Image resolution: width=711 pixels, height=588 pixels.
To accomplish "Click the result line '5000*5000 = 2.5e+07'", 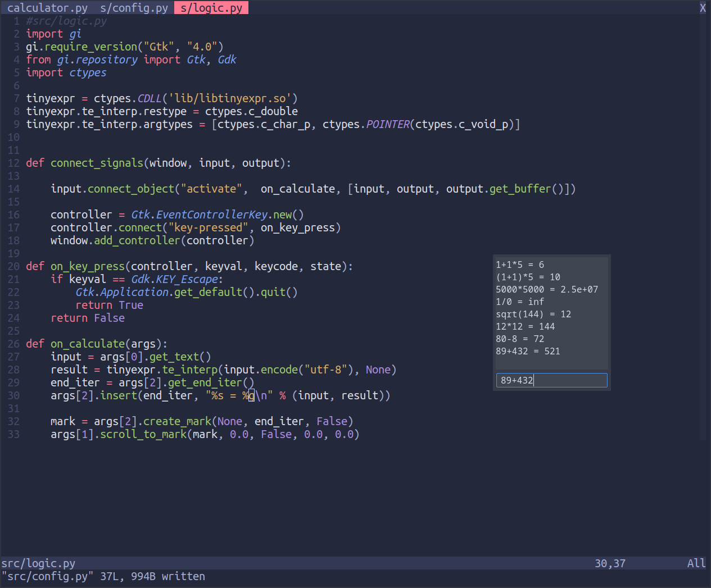I will (547, 289).
